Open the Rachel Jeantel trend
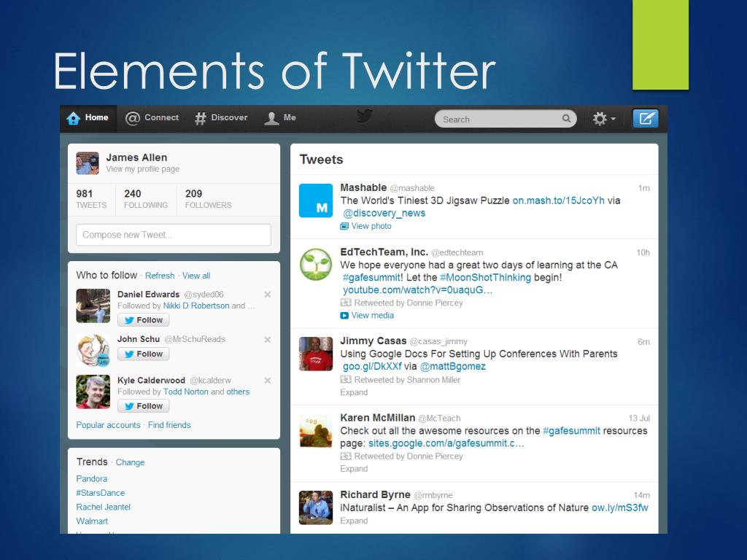 pyautogui.click(x=103, y=507)
